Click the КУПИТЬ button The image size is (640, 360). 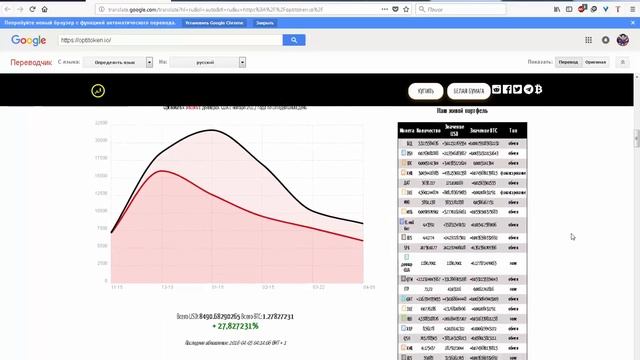tap(426, 91)
